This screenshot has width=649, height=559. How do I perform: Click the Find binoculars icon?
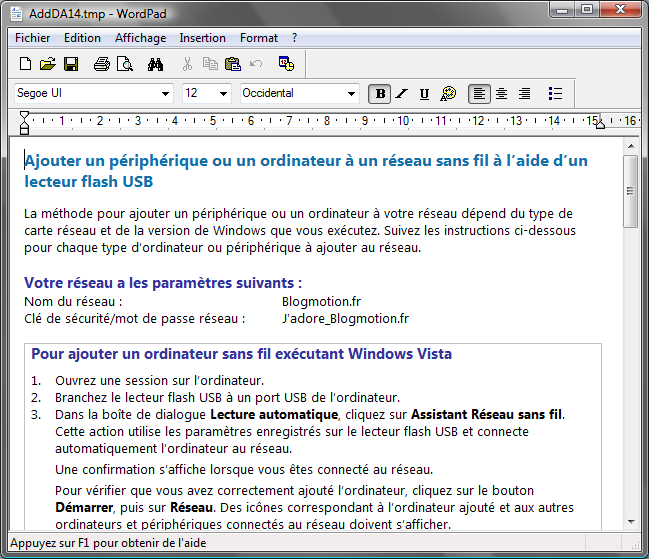(155, 64)
